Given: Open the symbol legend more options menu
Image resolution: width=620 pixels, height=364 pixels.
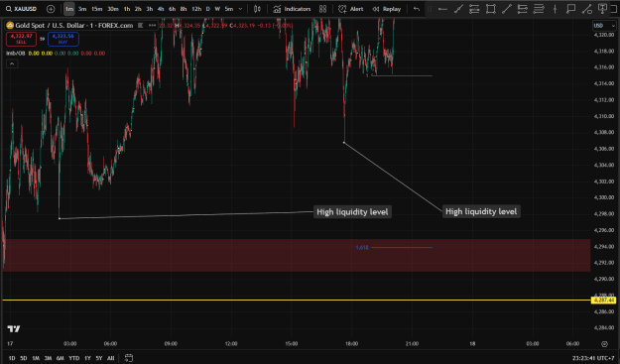Looking at the screenshot, I should pos(152,26).
